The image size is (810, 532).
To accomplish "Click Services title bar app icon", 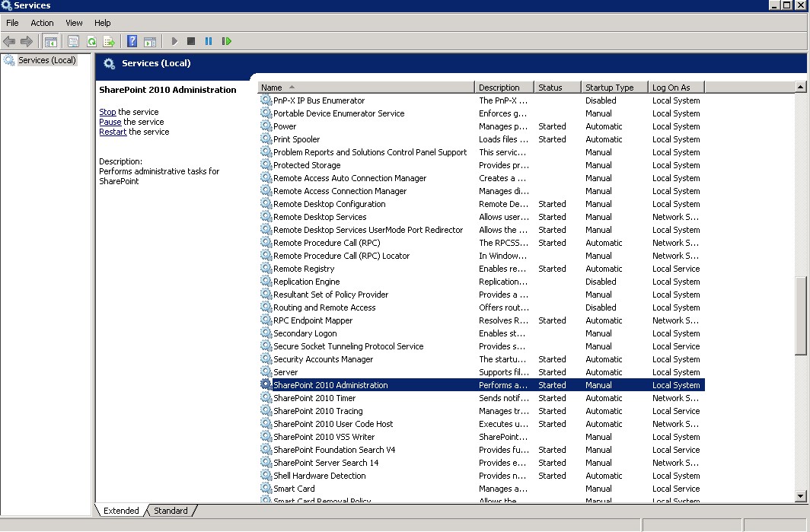I will pyautogui.click(x=6, y=5).
